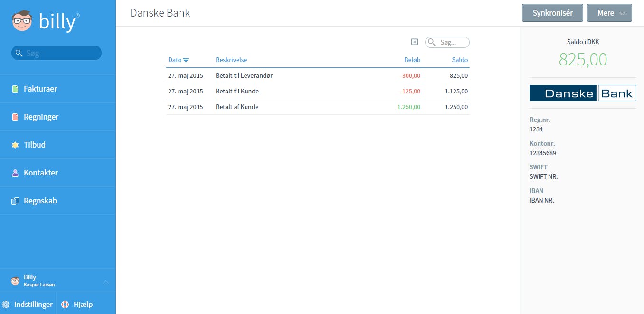
Task: Click the Synkronisér button
Action: click(x=552, y=13)
